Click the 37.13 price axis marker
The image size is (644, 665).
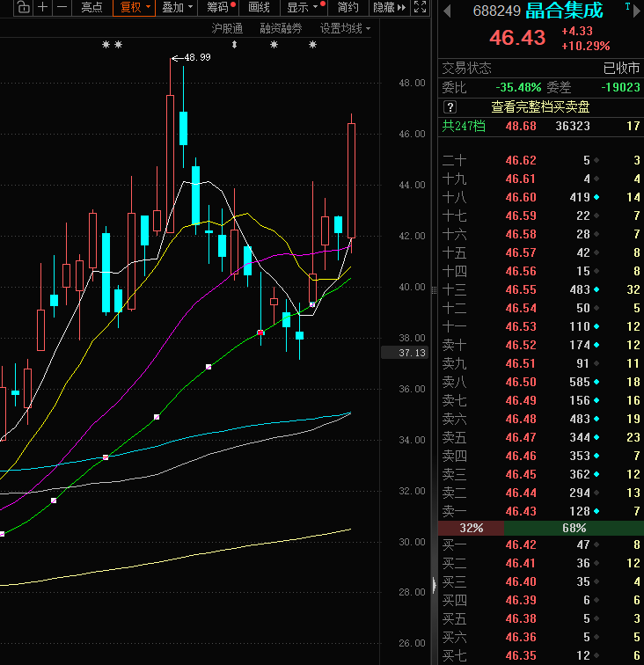pyautogui.click(x=405, y=353)
